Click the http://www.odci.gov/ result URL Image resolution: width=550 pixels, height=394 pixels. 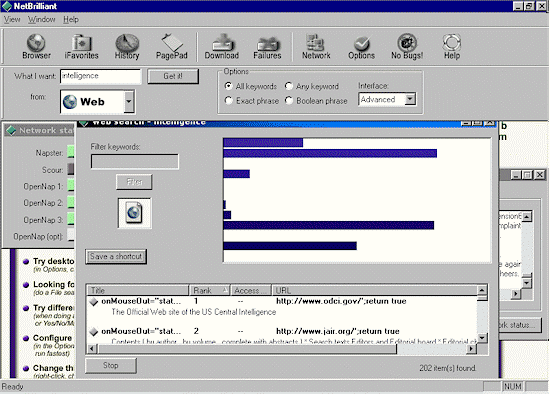point(341,301)
